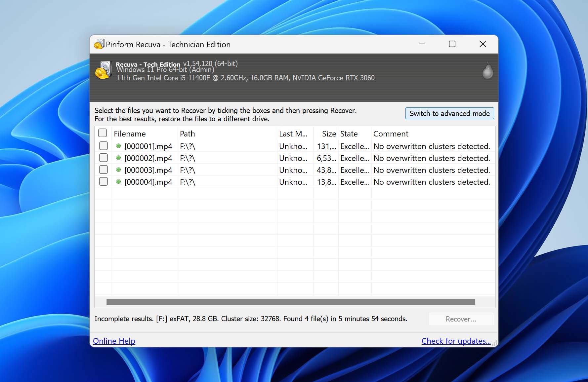Maximize the Recuva window
Image resolution: width=588 pixels, height=382 pixels.
[452, 44]
